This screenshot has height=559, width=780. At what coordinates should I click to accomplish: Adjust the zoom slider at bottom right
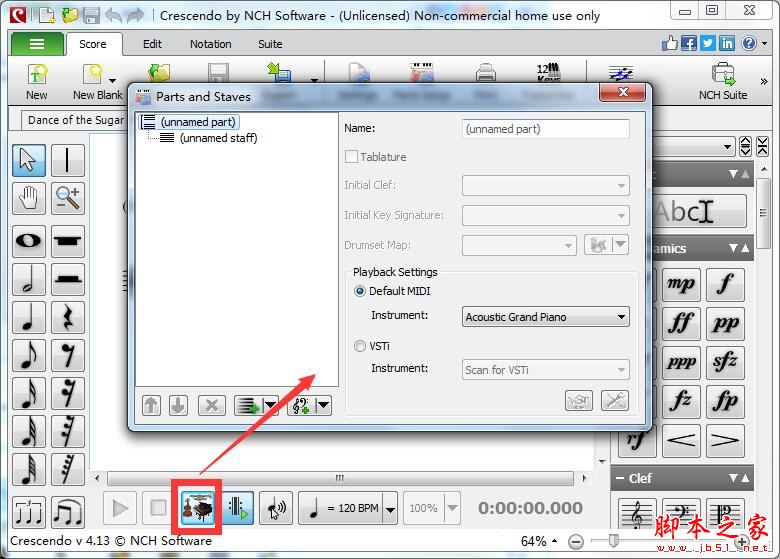pos(614,541)
